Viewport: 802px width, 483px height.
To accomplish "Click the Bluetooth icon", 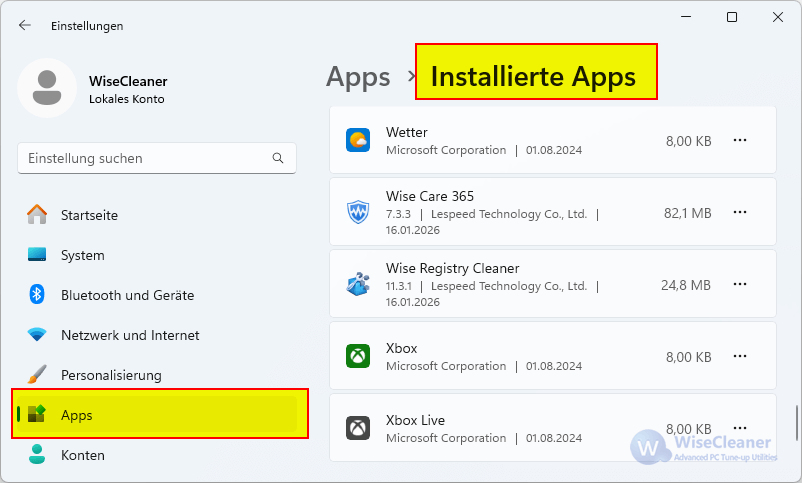I will (37, 294).
